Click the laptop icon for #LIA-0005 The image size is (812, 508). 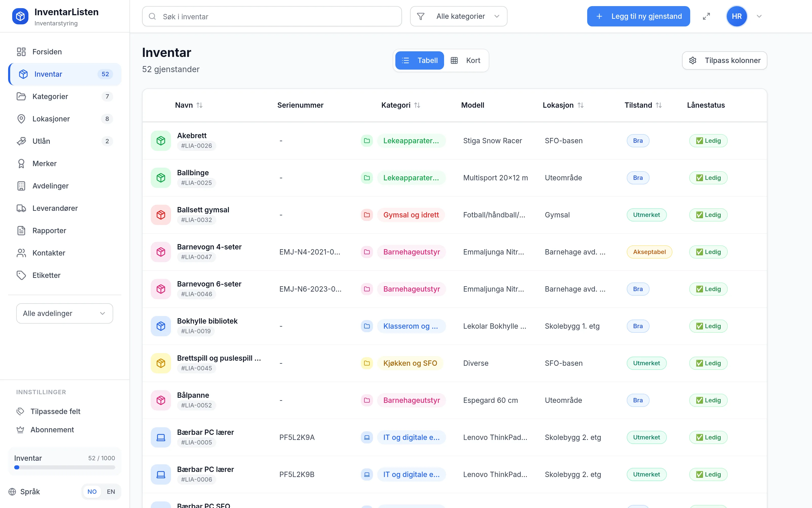point(161,437)
